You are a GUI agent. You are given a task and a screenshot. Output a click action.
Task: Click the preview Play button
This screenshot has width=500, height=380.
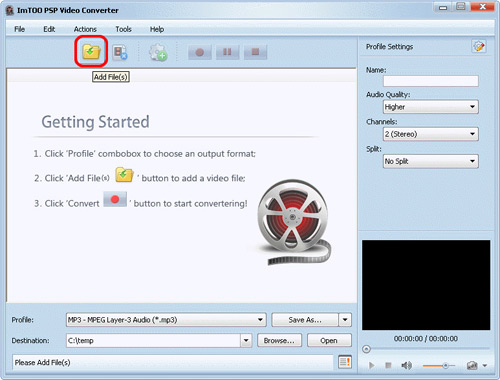371,366
